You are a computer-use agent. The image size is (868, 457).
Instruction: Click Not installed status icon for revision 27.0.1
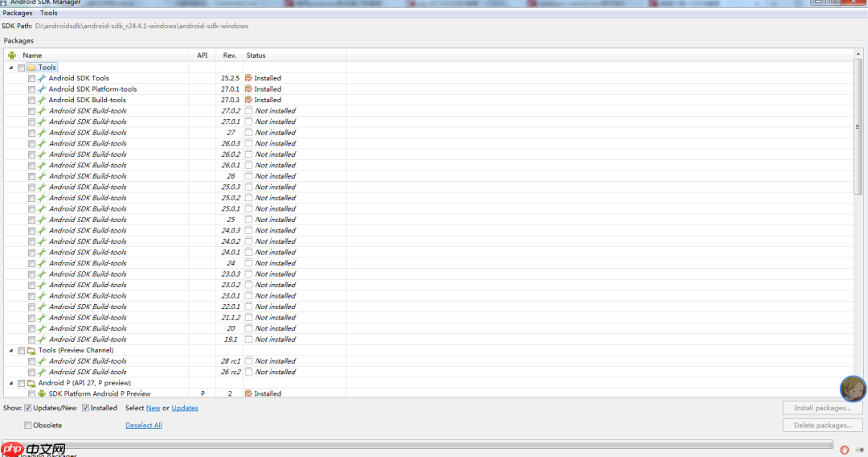coord(248,121)
